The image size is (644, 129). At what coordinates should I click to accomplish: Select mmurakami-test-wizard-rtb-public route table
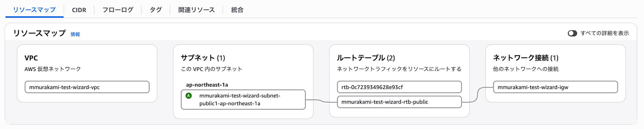click(x=399, y=102)
